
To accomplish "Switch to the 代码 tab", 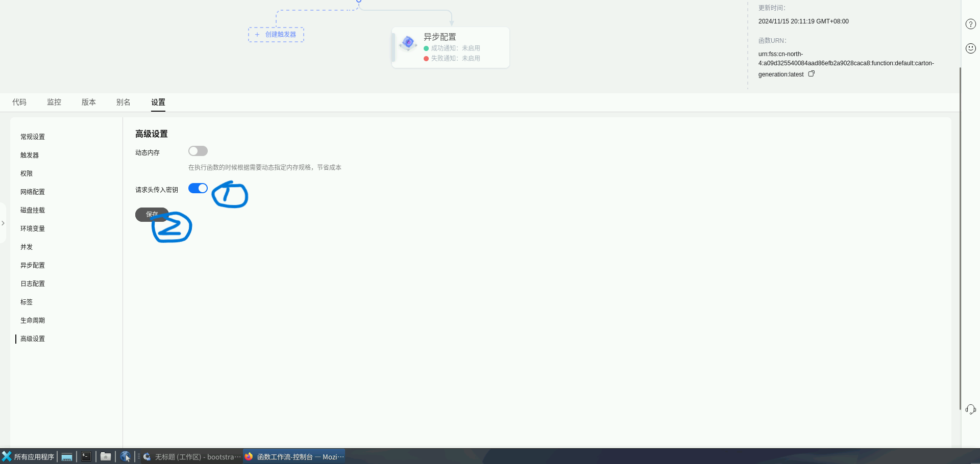I will (19, 102).
